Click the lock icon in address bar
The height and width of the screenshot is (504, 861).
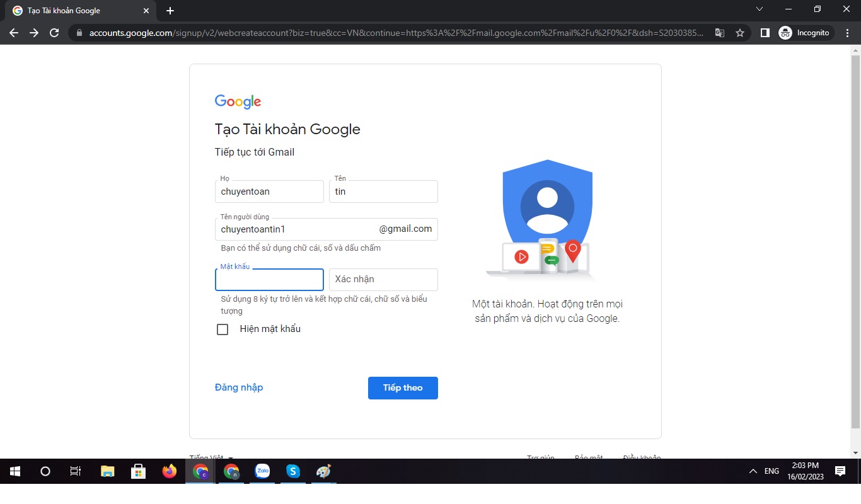[x=79, y=33]
